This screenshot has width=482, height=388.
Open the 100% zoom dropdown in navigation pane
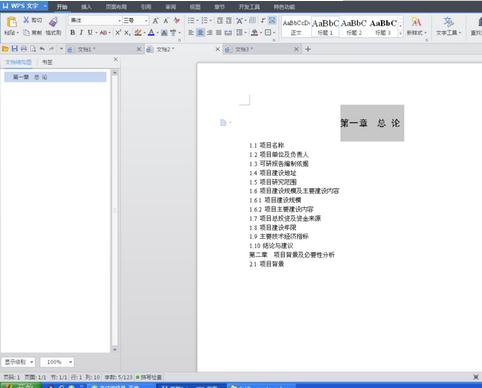(57, 362)
